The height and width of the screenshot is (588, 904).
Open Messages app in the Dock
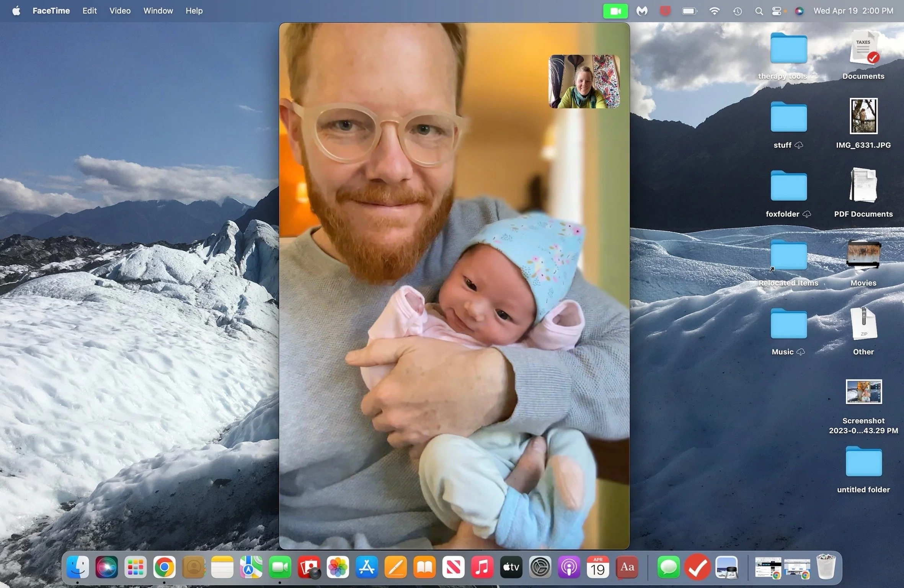tap(668, 567)
